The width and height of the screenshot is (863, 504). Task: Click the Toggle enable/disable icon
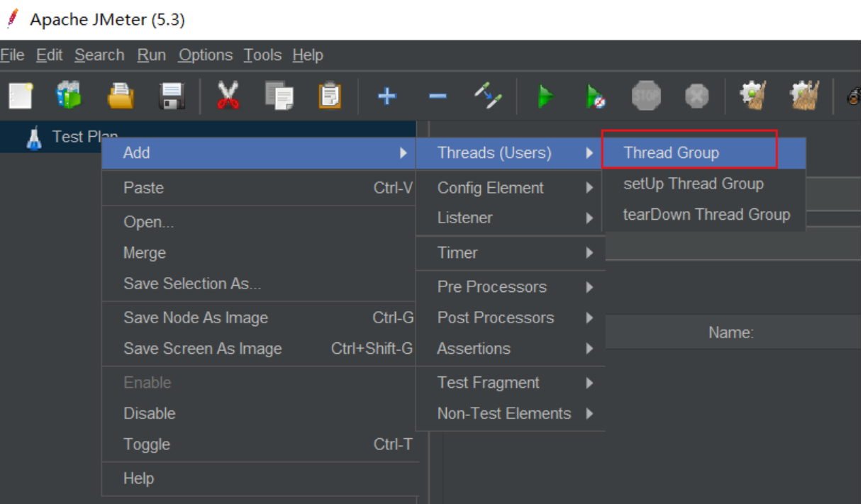pyautogui.click(x=489, y=95)
